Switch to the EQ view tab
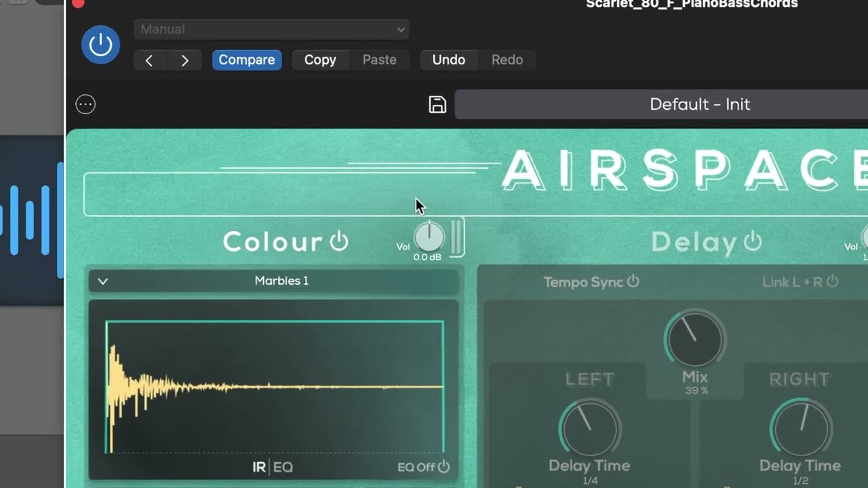The width and height of the screenshot is (868, 488). tap(283, 468)
